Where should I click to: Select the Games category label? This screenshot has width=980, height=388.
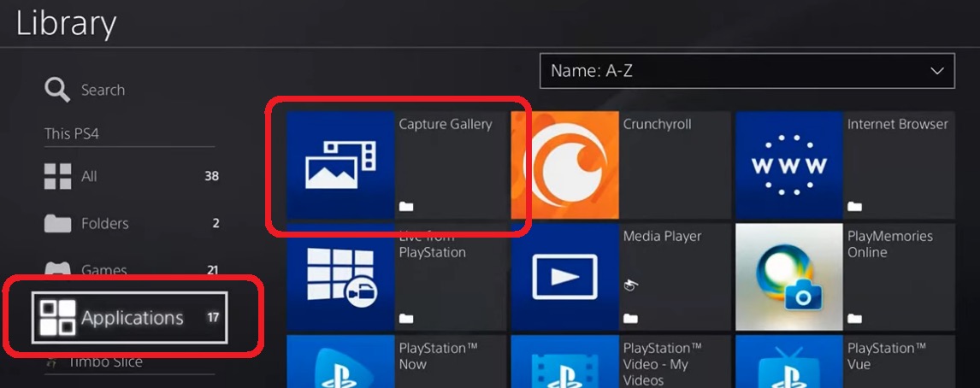pyautogui.click(x=103, y=270)
